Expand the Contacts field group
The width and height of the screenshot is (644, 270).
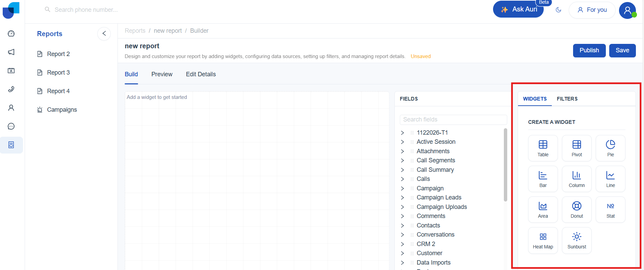403,225
